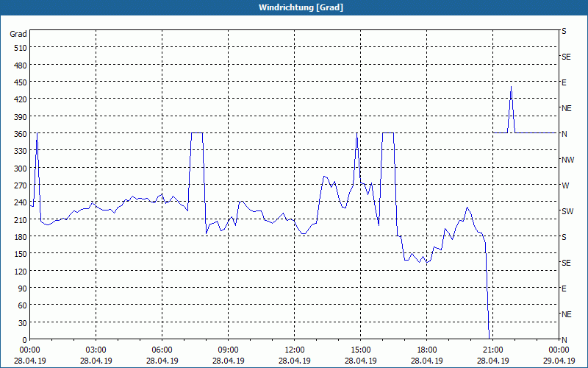This screenshot has height=368, width=588.
Task: Select the 270 value on the y-axis
Action: (x=21, y=185)
